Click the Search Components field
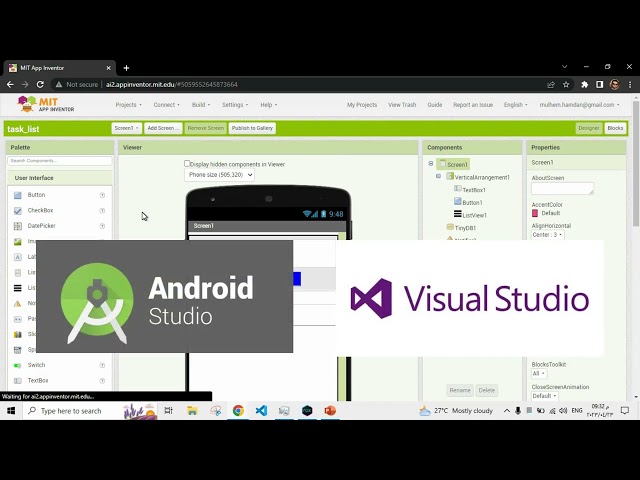This screenshot has width=640, height=480. click(60, 161)
